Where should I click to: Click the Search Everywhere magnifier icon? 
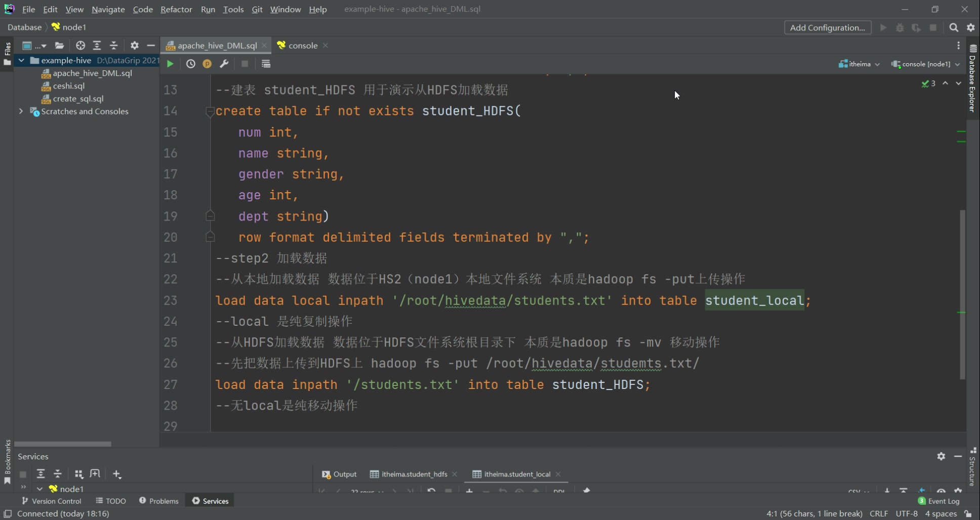click(x=954, y=28)
